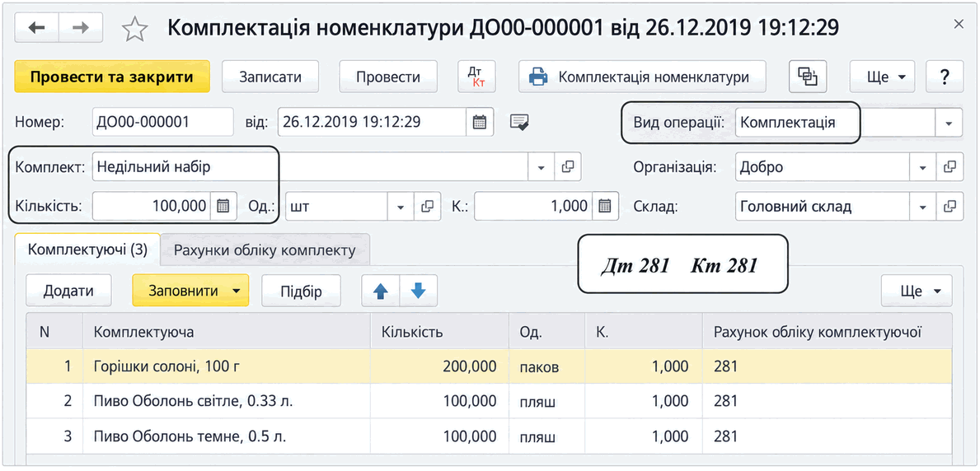The width and height of the screenshot is (980, 471).
Task: Click the Провести button
Action: point(388,77)
